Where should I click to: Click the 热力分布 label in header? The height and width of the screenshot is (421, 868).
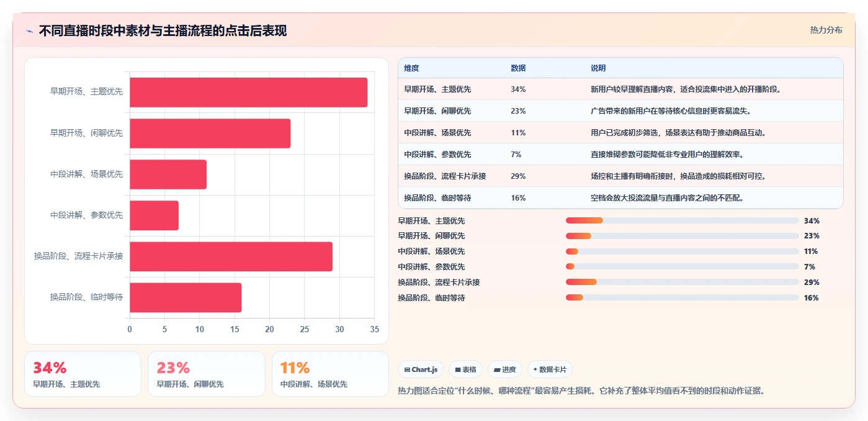click(826, 30)
